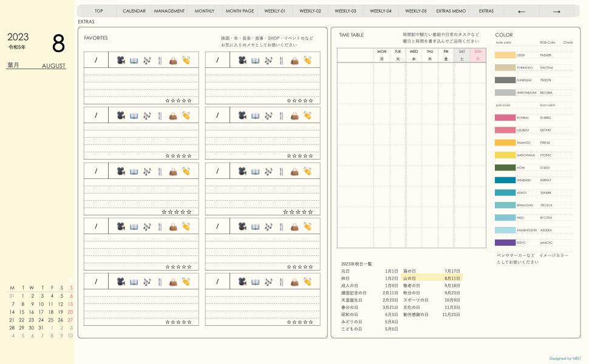This screenshot has width=589, height=364.
Task: Tap the handbag icon in bottom-right favorites card
Action: (294, 281)
